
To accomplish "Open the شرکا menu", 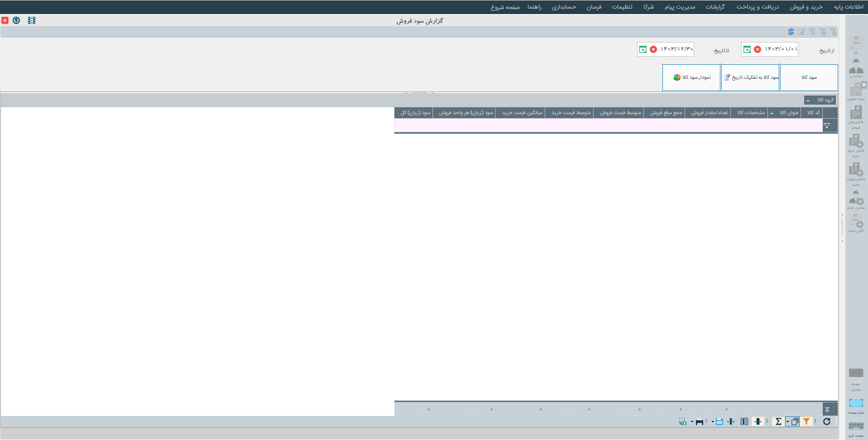I will pos(648,7).
